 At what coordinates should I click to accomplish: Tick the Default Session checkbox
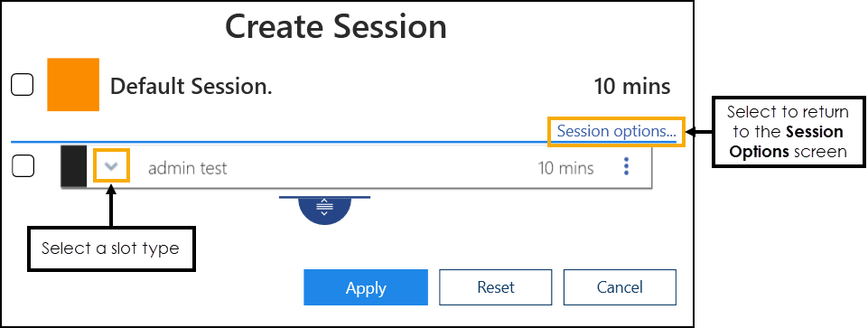point(23,85)
